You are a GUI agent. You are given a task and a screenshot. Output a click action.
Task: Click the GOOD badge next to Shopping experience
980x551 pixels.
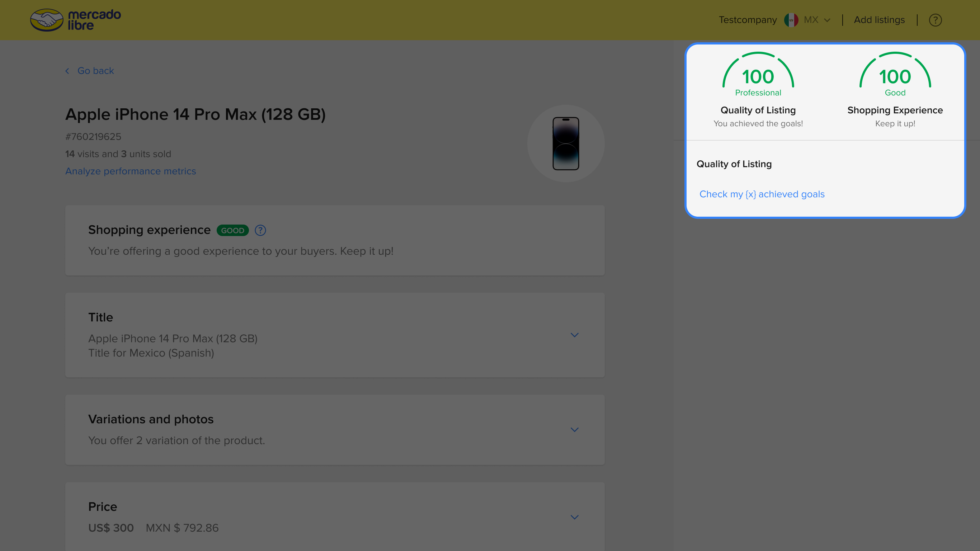point(232,230)
